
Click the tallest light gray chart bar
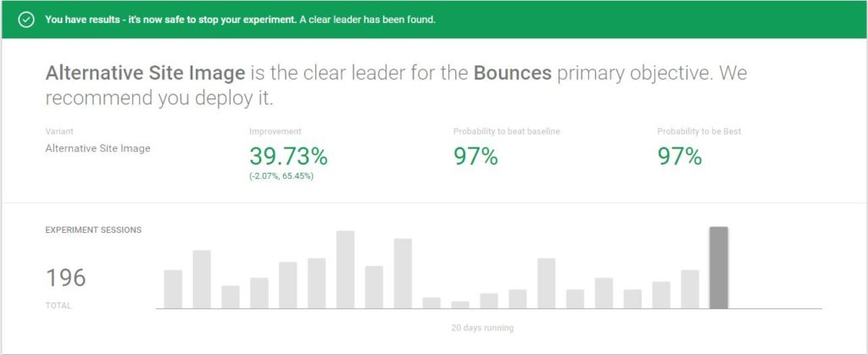(345, 269)
